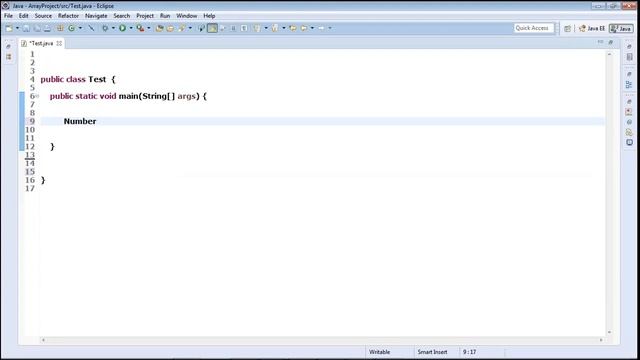Open the Console view icon in right trim
Viewport: 640px width, 360px height.
(629, 142)
